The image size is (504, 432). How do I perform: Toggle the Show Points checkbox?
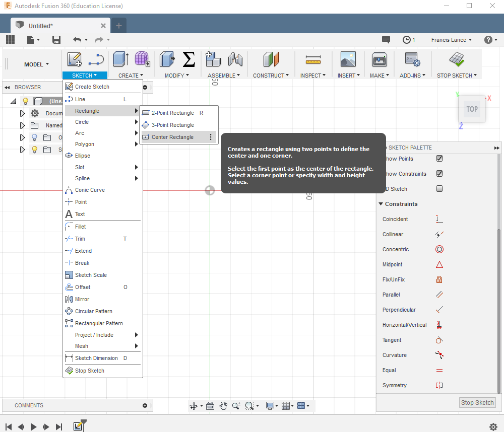tap(439, 158)
